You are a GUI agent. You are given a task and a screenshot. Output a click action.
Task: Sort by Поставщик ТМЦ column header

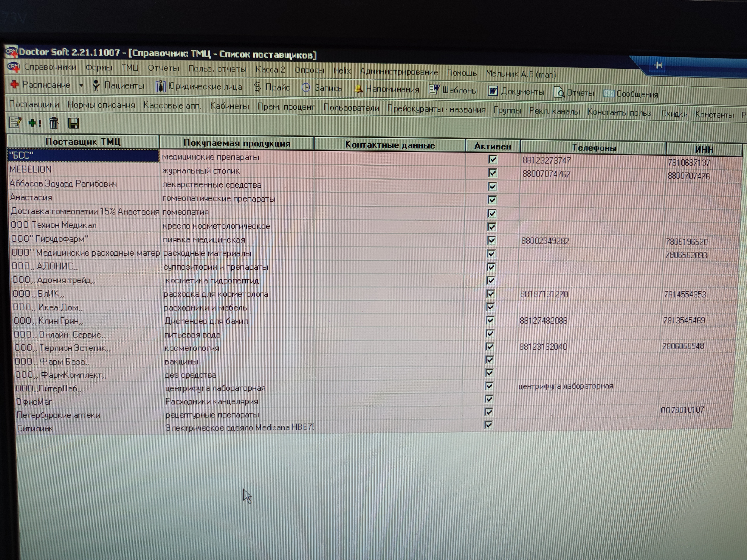click(83, 142)
